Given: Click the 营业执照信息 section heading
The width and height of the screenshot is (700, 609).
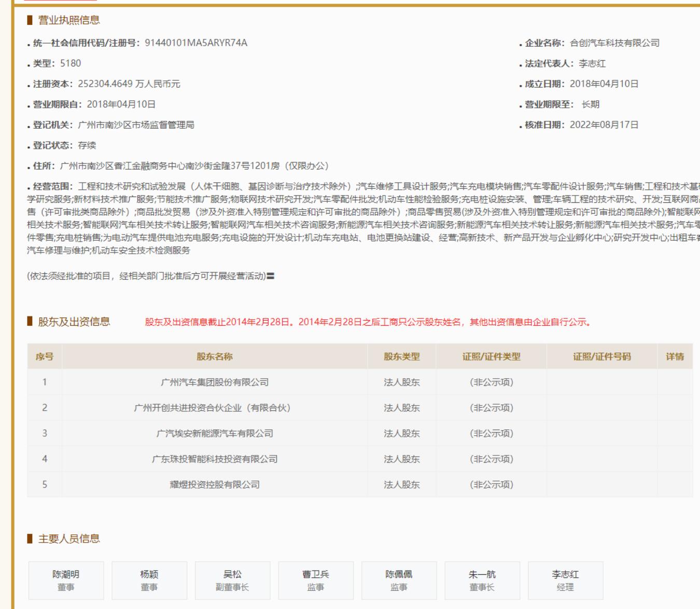Looking at the screenshot, I should click(69, 20).
